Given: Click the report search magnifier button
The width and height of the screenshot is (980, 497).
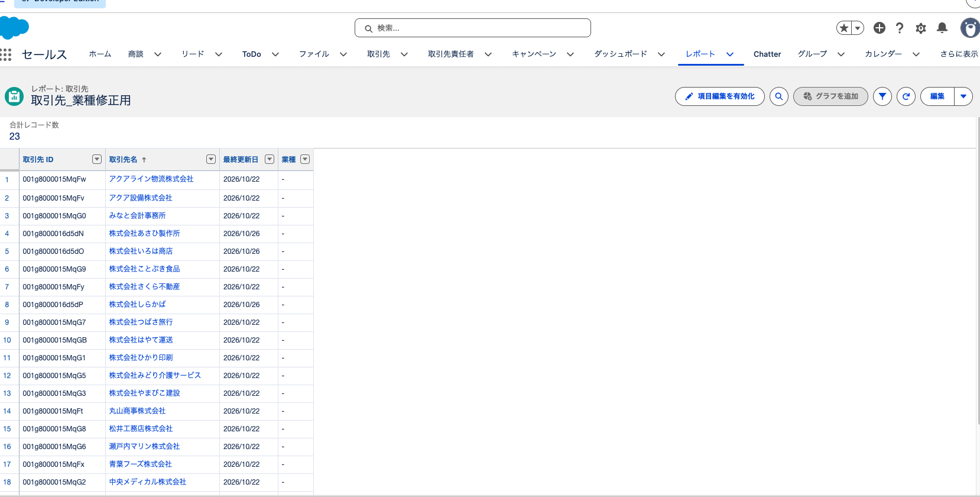Looking at the screenshot, I should click(779, 96).
